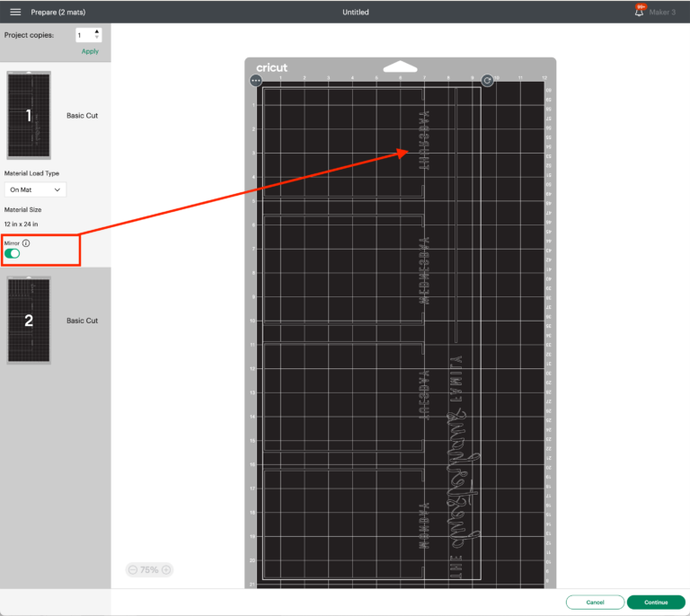Screen dimensions: 690x616
Task: Click Apply for project copies
Action: click(90, 51)
